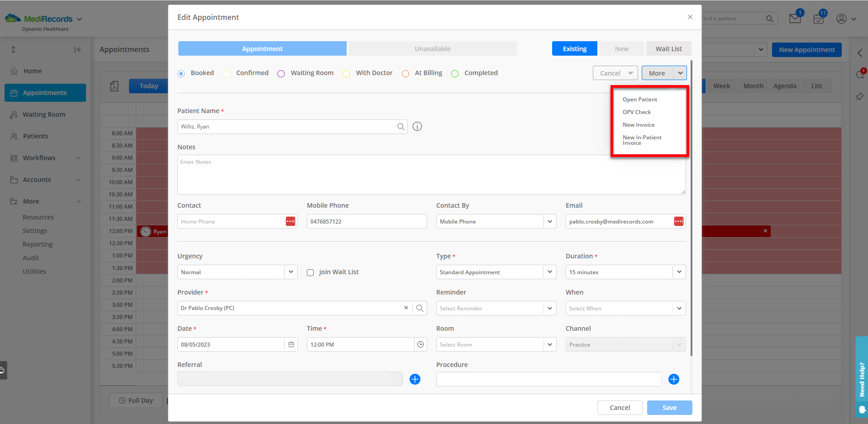Close the Edit Appointment dialog
The width and height of the screenshot is (868, 424).
click(x=690, y=17)
